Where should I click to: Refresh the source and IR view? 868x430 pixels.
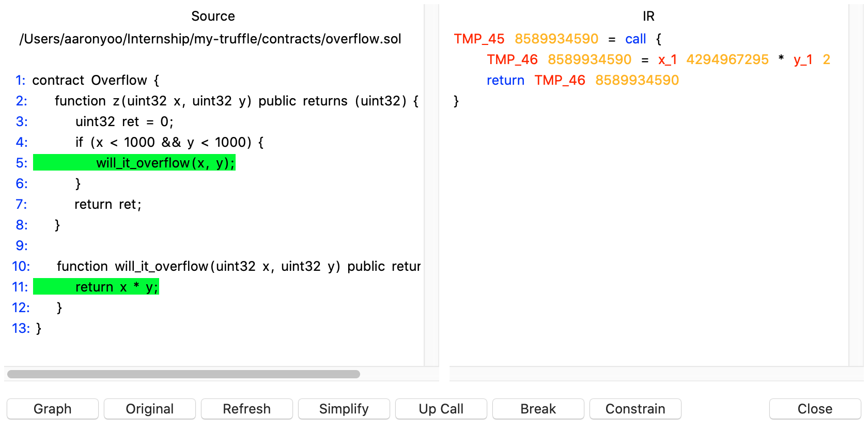click(246, 409)
